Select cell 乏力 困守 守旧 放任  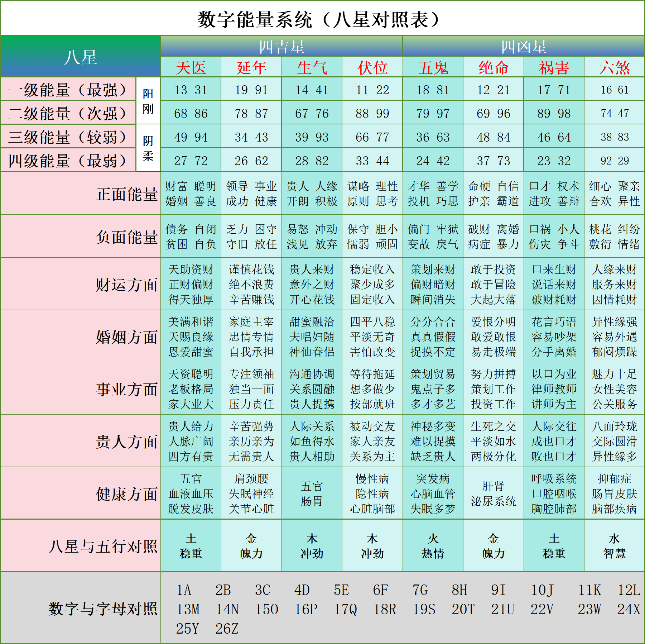pyautogui.click(x=251, y=236)
